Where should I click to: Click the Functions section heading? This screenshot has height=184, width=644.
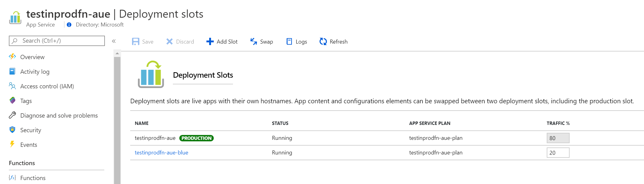[22, 163]
